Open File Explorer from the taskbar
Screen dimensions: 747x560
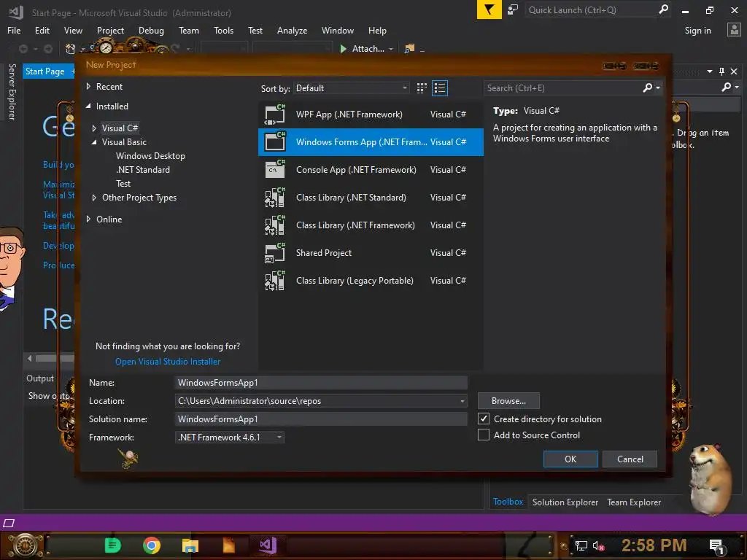pyautogui.click(x=190, y=545)
